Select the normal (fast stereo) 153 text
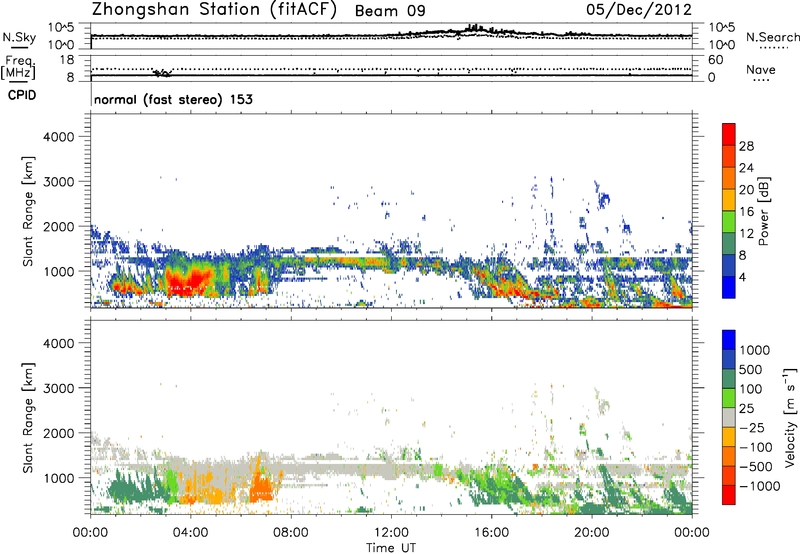Screen dimensions: 800x554 (173, 99)
